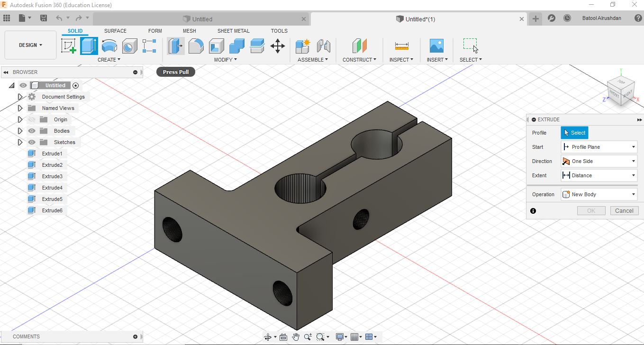The height and width of the screenshot is (345, 644).
Task: Select the Fillet tool
Action: coord(196,46)
